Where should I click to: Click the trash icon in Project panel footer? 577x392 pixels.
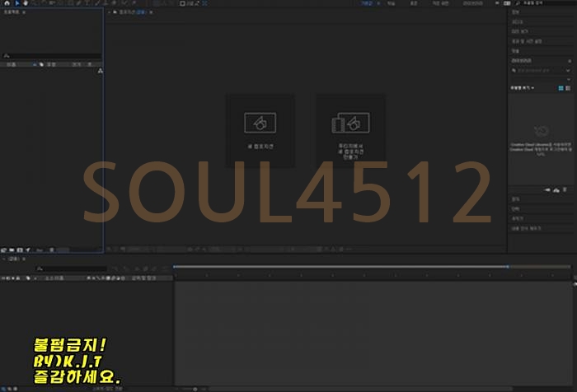51,249
